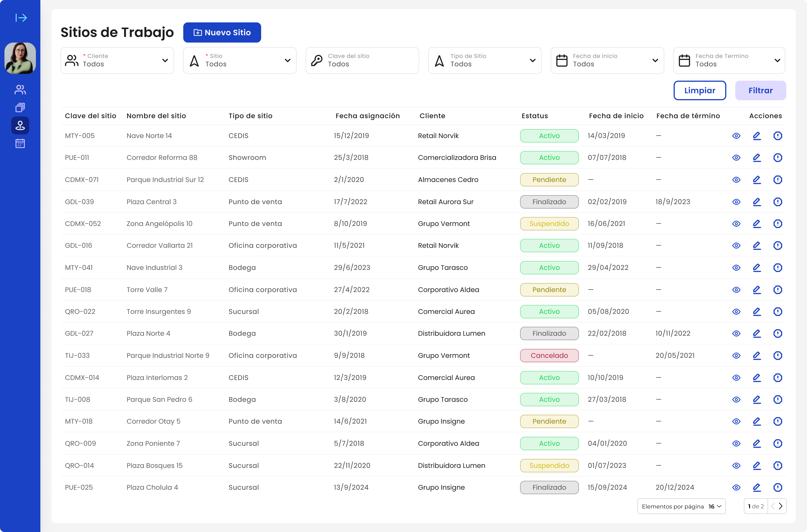This screenshot has height=532, width=807.
Task: Edit the Plaza Central 3 site
Action: [x=757, y=202]
